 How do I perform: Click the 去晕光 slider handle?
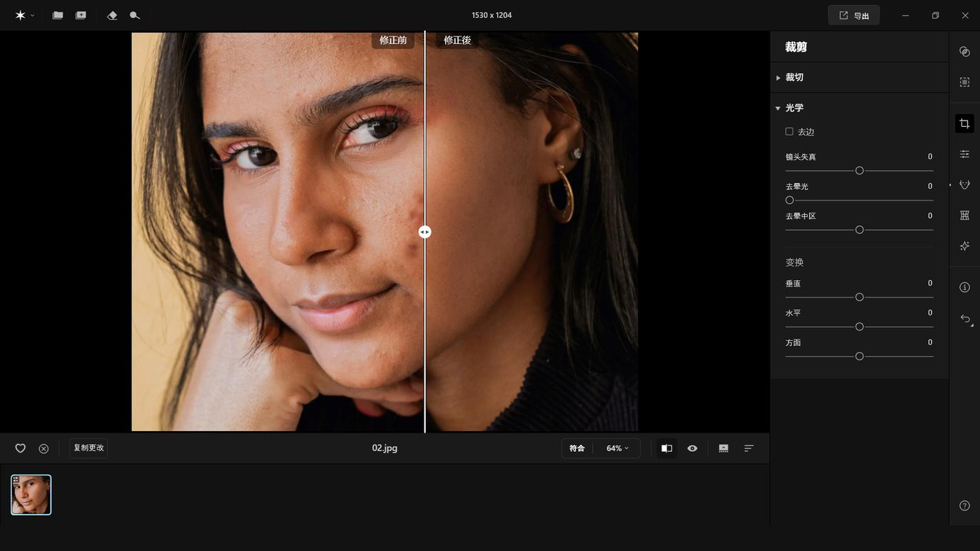(790, 200)
